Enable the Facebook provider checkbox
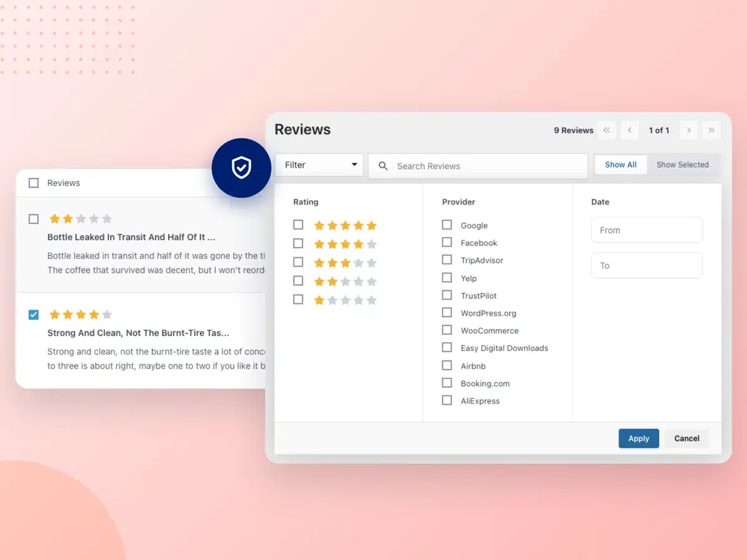Screen dimensions: 747x560 coord(447,242)
